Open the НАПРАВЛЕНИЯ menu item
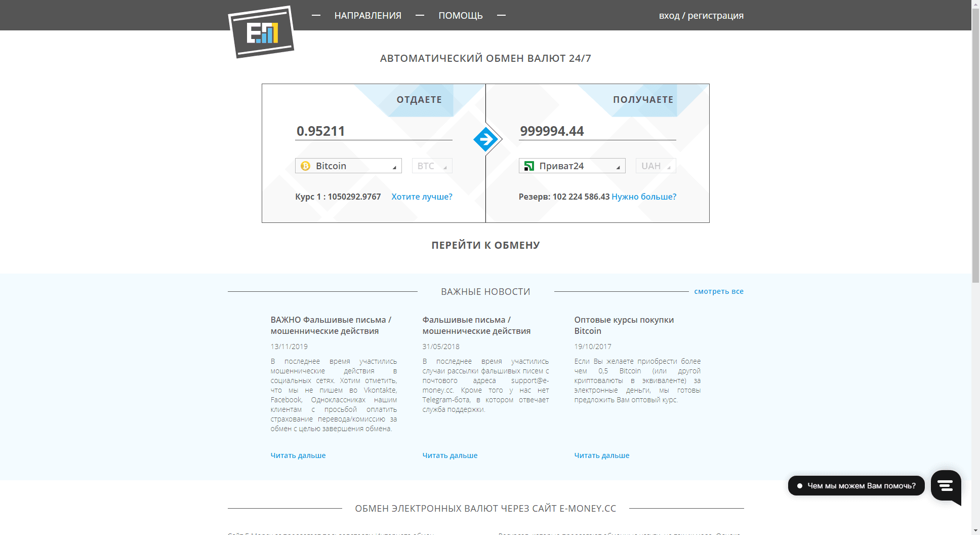The height and width of the screenshot is (535, 980). click(367, 16)
